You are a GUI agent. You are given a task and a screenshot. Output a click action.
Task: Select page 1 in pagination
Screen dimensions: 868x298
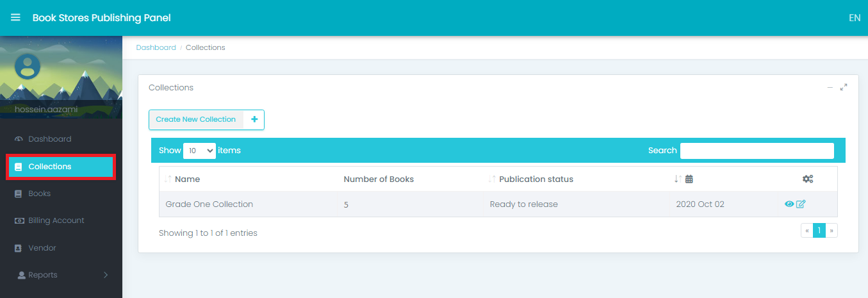[819, 231]
